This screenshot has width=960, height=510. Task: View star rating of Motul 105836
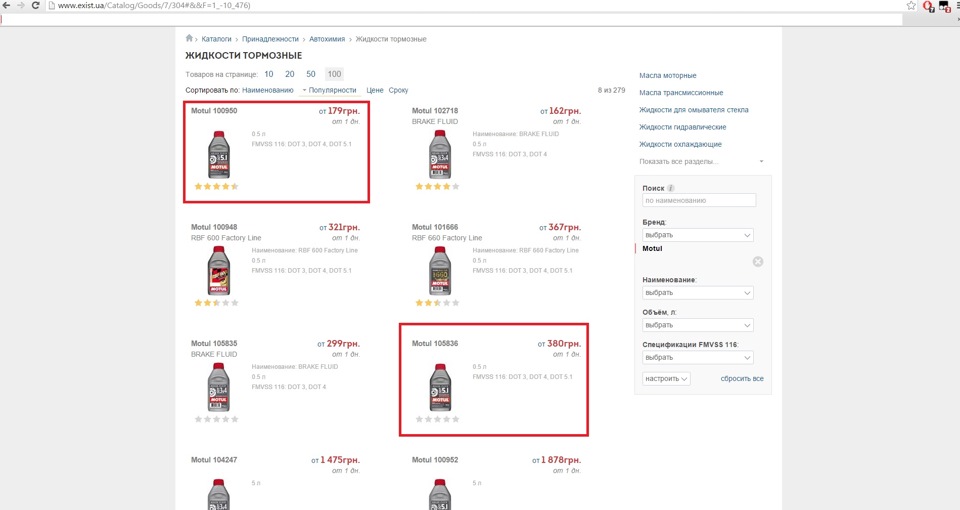[x=437, y=419]
